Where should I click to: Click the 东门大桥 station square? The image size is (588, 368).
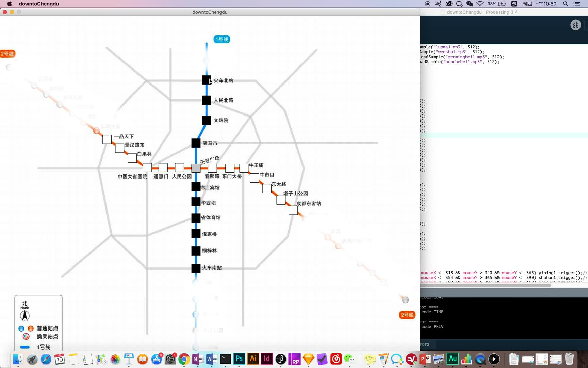tap(230, 168)
